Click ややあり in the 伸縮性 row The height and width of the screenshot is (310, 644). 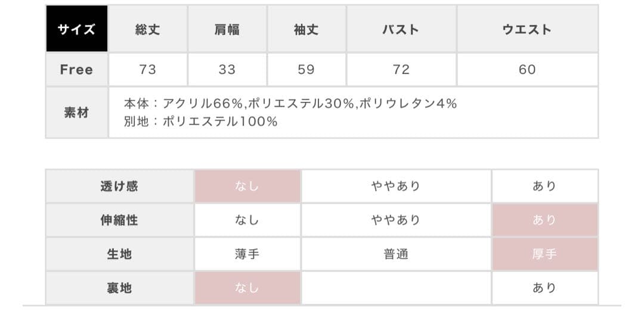(395, 220)
